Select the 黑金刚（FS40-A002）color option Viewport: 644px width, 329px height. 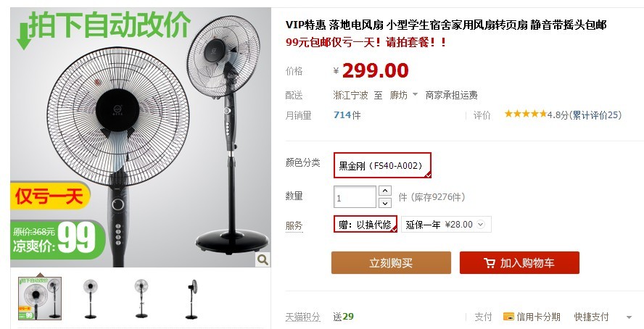(x=382, y=165)
